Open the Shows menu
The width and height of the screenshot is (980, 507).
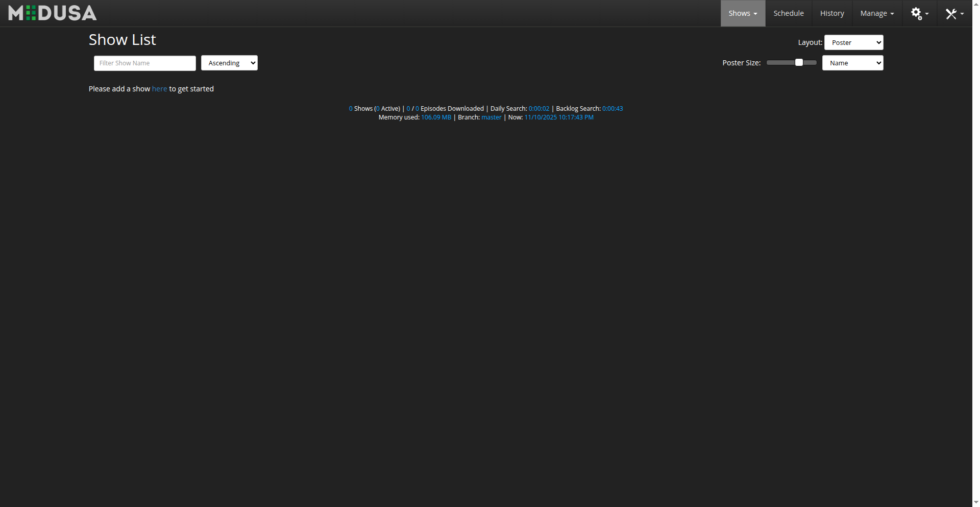[742, 13]
